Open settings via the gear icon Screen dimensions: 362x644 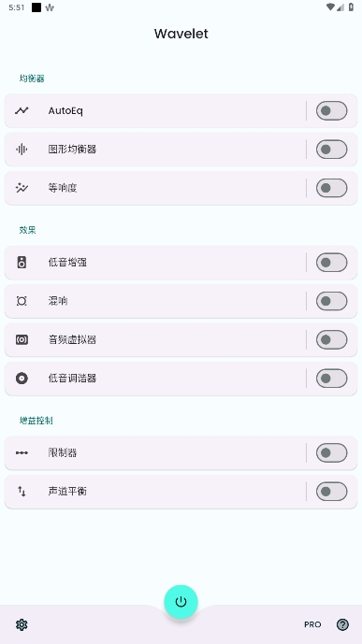[x=22, y=624]
